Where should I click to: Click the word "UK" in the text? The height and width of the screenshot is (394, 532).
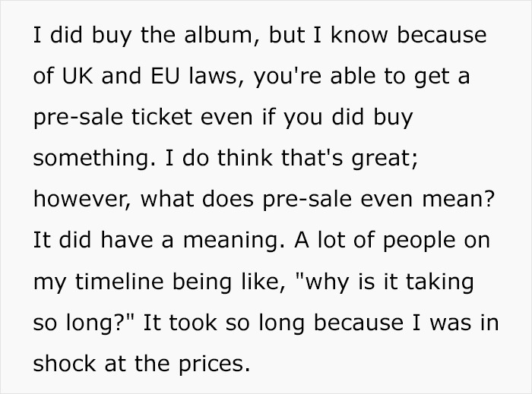[82, 77]
